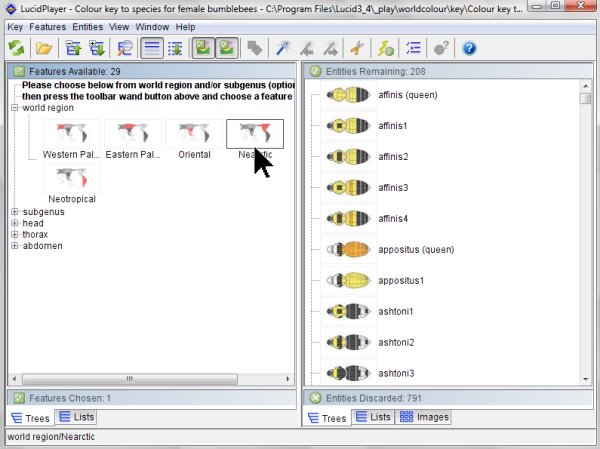Open key via yellow folder icon
This screenshot has width=600, height=449.
[44, 48]
